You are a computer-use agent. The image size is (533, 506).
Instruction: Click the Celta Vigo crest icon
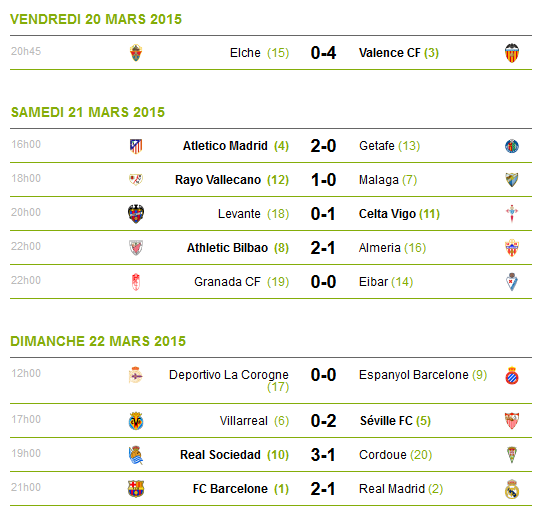pos(512,214)
